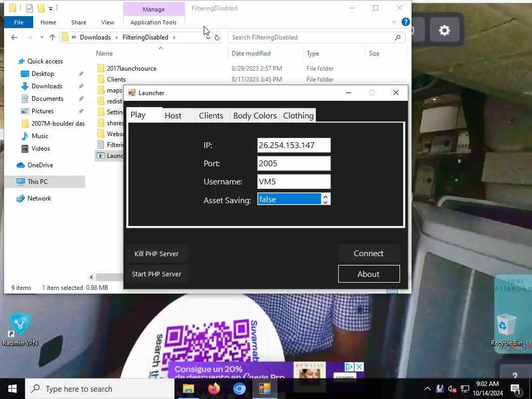Open Radmin VPN desktop shortcut

click(20, 329)
